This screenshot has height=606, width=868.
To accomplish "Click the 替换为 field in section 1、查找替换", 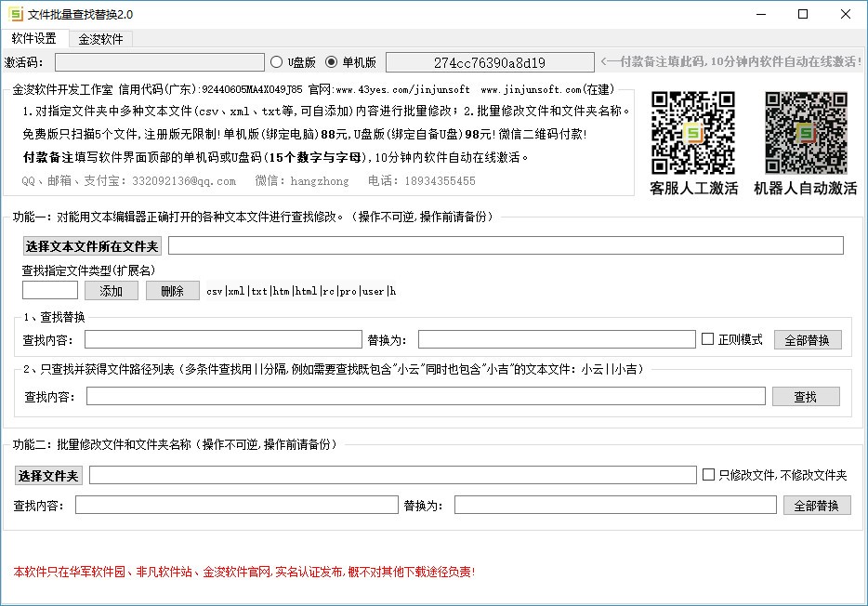I will [x=557, y=340].
